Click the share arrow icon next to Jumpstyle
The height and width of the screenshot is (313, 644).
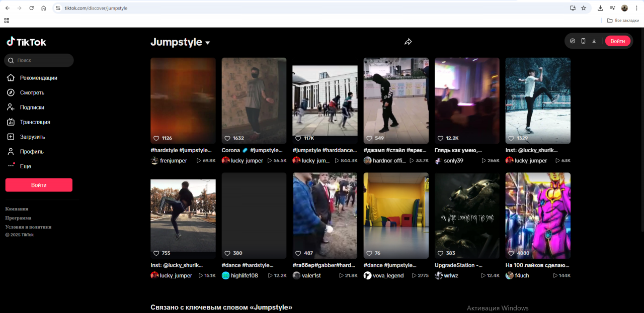[408, 42]
